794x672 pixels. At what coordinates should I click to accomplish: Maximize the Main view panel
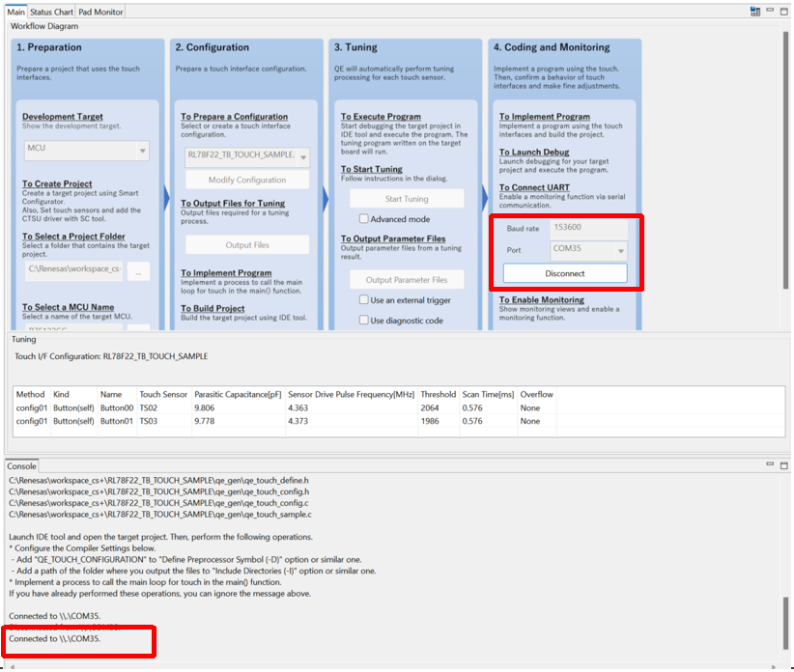[783, 12]
